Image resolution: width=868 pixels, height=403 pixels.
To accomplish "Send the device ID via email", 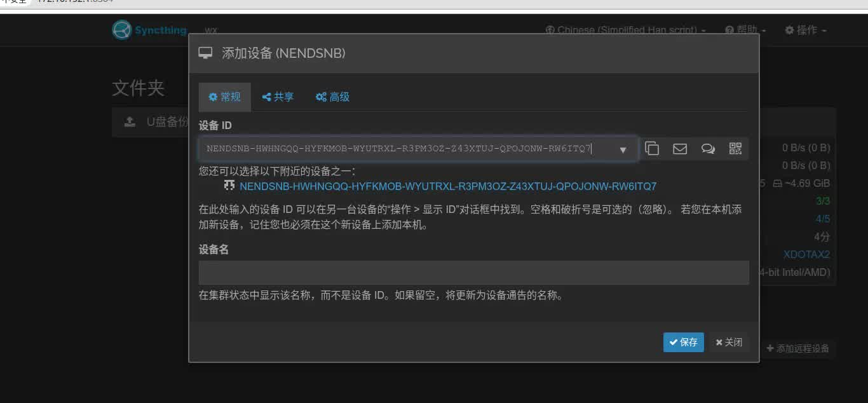I will (x=680, y=148).
